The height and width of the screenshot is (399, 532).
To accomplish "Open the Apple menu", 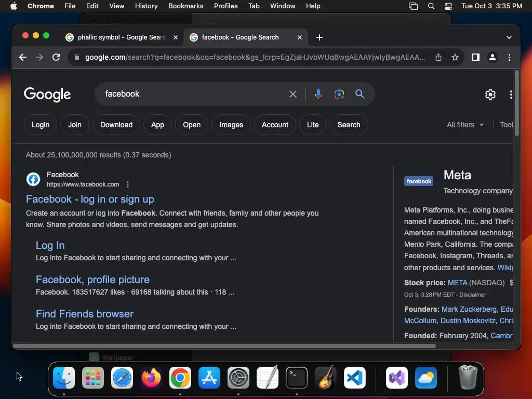I will 14,6.
